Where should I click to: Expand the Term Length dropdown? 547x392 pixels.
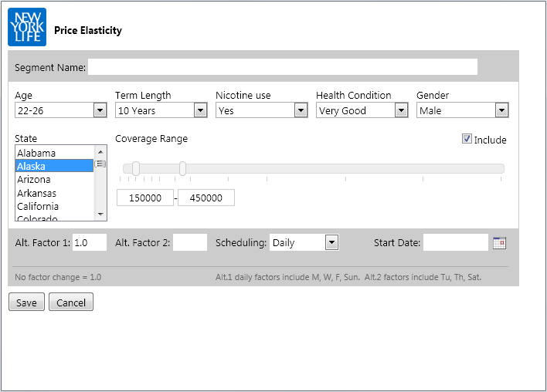tap(161, 110)
